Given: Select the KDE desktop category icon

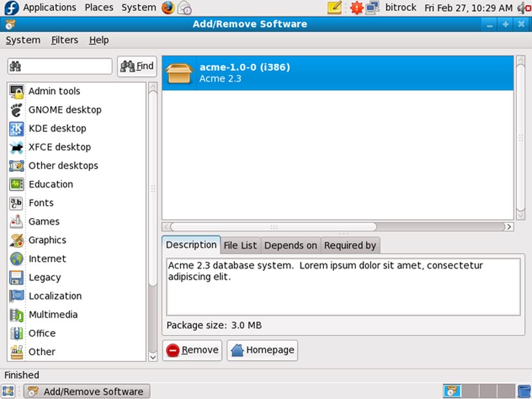Looking at the screenshot, I should tap(17, 128).
